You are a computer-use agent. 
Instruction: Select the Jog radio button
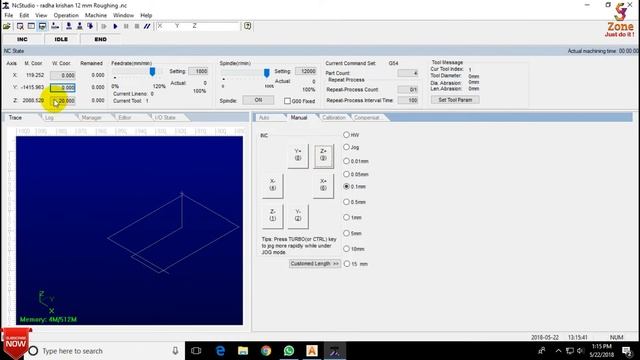tap(346, 147)
